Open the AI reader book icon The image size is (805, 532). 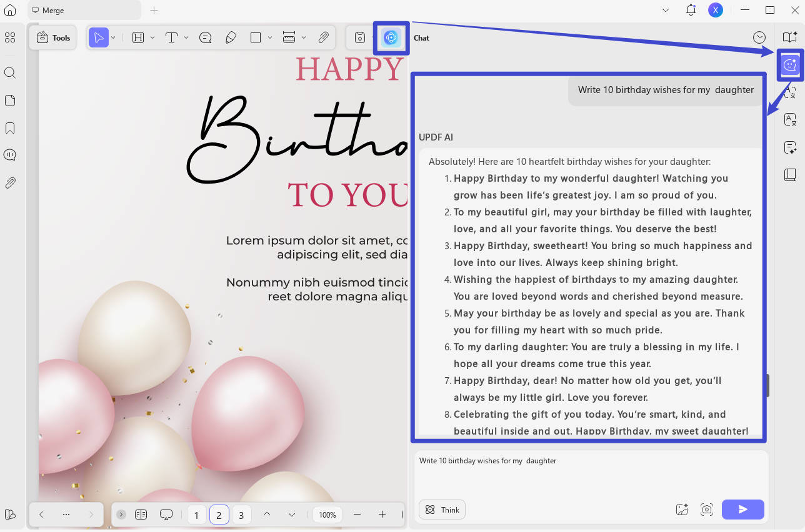(x=790, y=37)
